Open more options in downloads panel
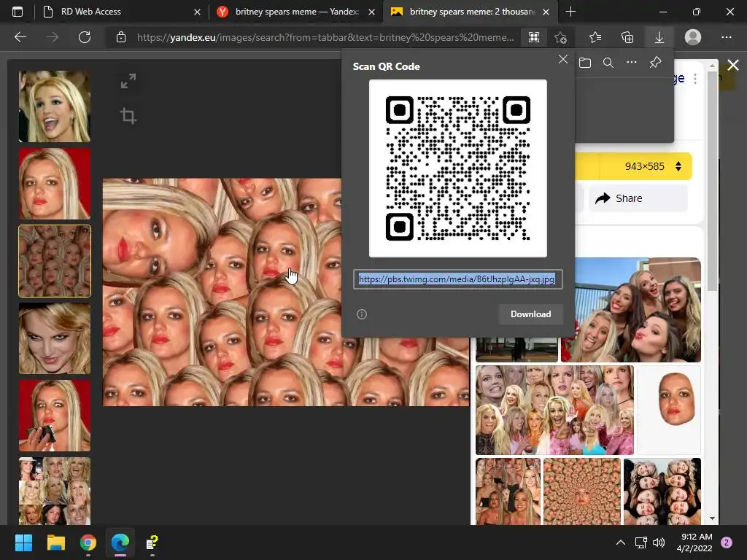747x560 pixels. tap(631, 63)
